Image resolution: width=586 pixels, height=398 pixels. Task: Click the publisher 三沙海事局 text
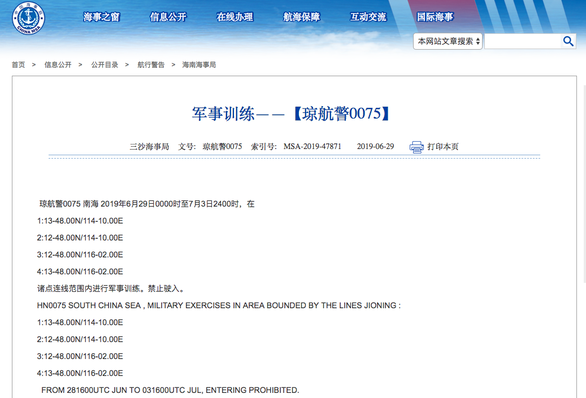pyautogui.click(x=149, y=146)
